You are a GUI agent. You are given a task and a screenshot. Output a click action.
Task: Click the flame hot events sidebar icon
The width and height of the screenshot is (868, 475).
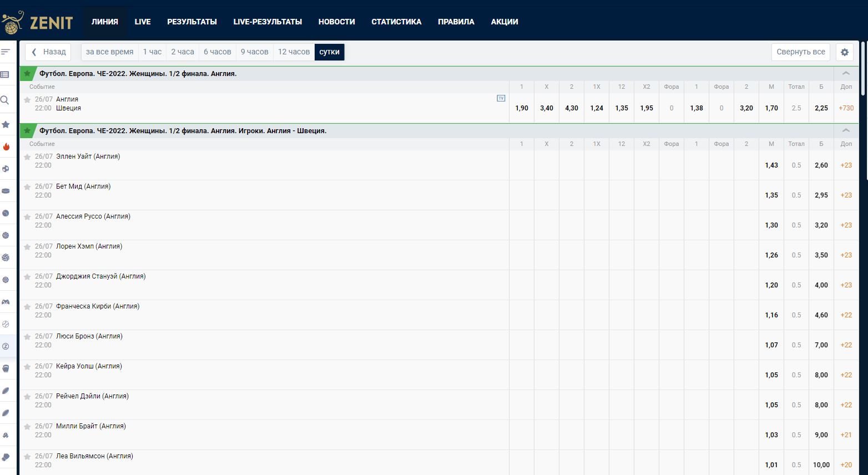click(x=6, y=146)
